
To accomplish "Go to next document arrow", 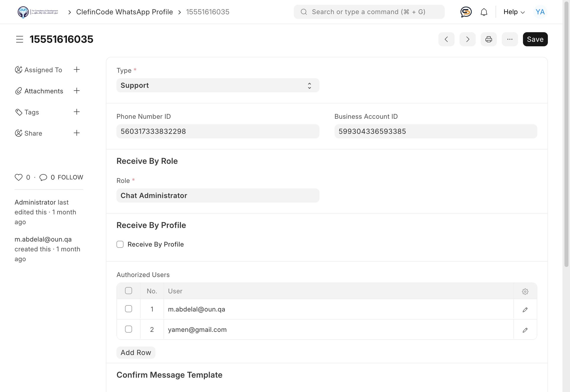I will click(x=467, y=39).
